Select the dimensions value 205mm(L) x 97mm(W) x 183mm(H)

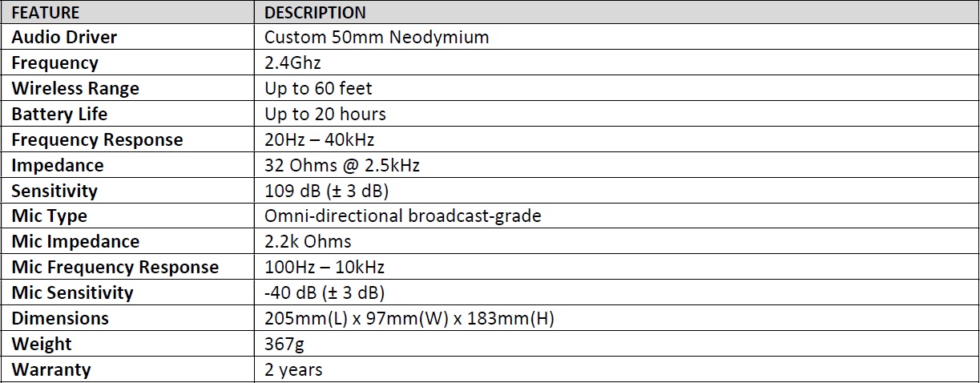(409, 319)
